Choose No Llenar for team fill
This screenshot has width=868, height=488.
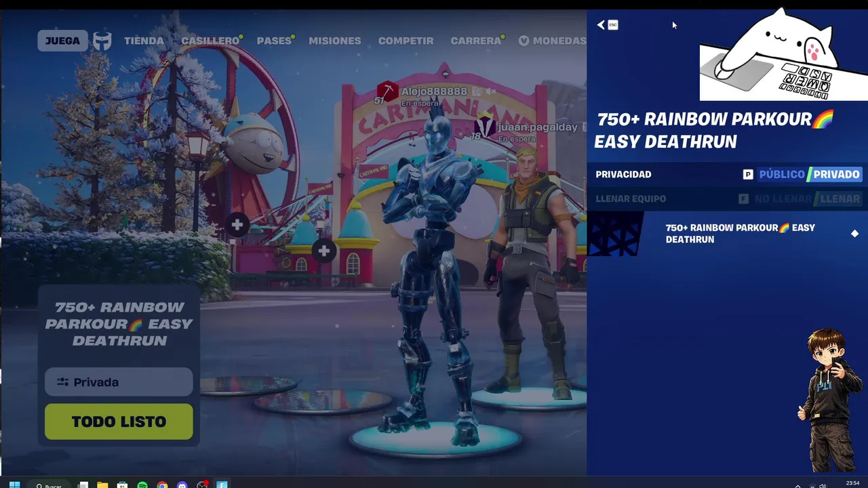click(x=783, y=199)
